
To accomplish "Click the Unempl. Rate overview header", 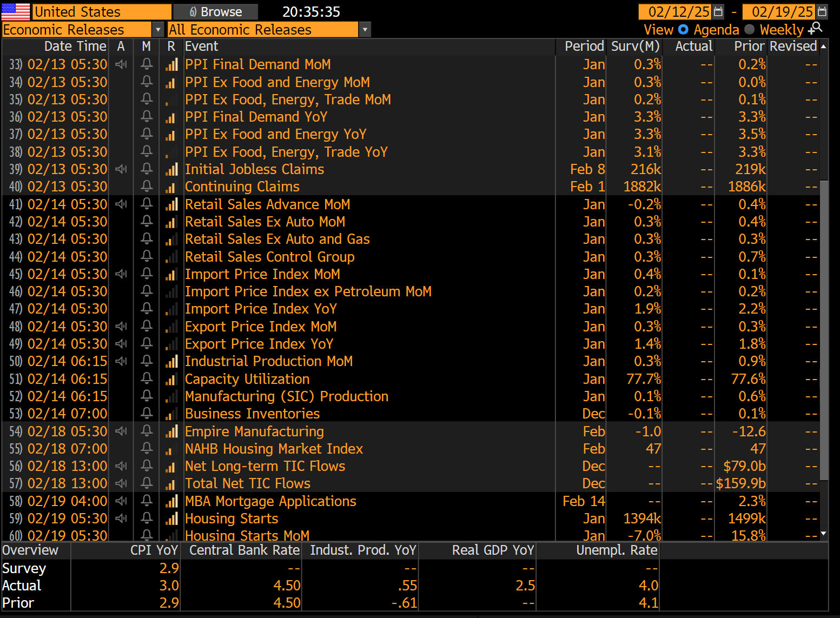I will pos(617,550).
